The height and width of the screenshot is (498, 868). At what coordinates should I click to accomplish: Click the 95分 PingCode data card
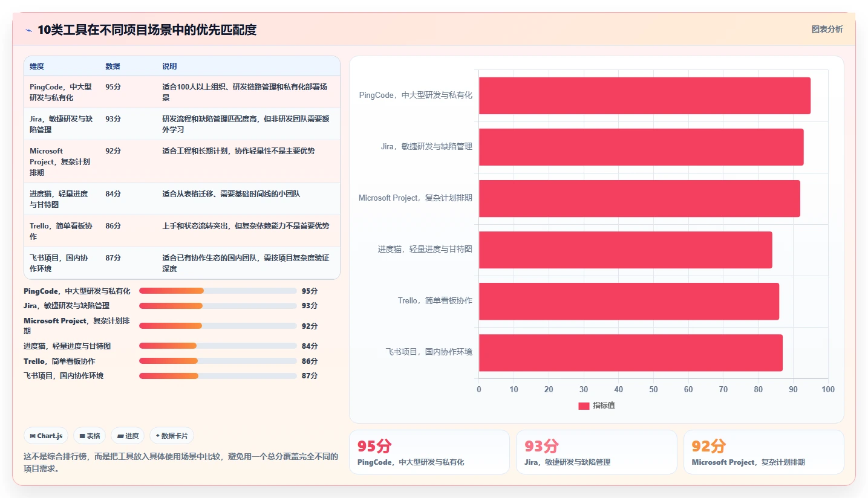click(x=429, y=452)
